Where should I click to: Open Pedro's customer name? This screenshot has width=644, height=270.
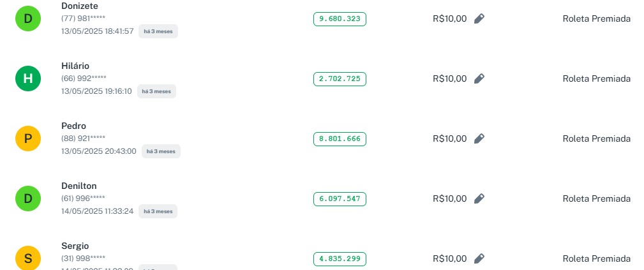pyautogui.click(x=73, y=126)
